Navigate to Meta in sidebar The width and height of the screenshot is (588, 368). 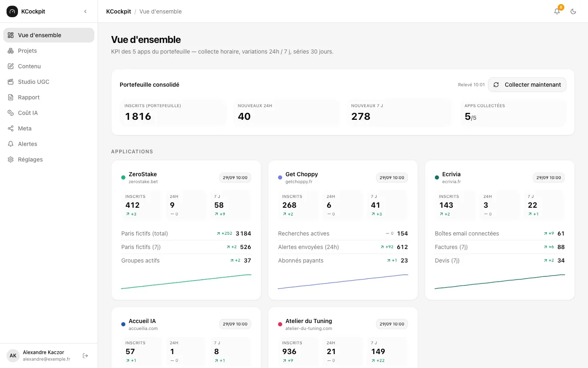point(49,128)
